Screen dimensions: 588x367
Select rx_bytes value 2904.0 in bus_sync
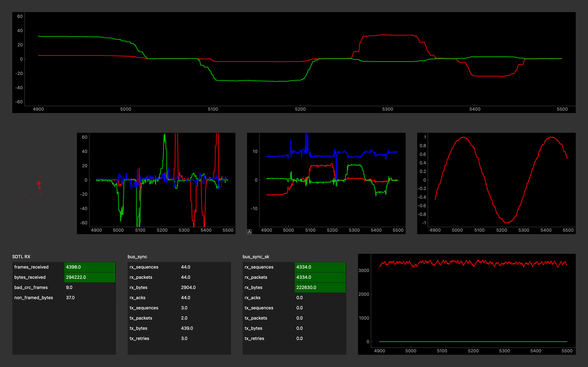[188, 287]
